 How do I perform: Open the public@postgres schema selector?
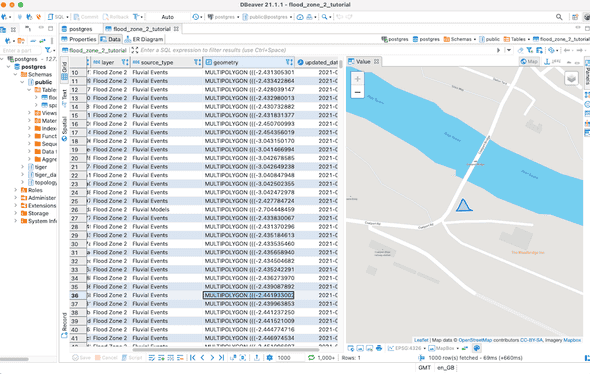[x=267, y=17]
